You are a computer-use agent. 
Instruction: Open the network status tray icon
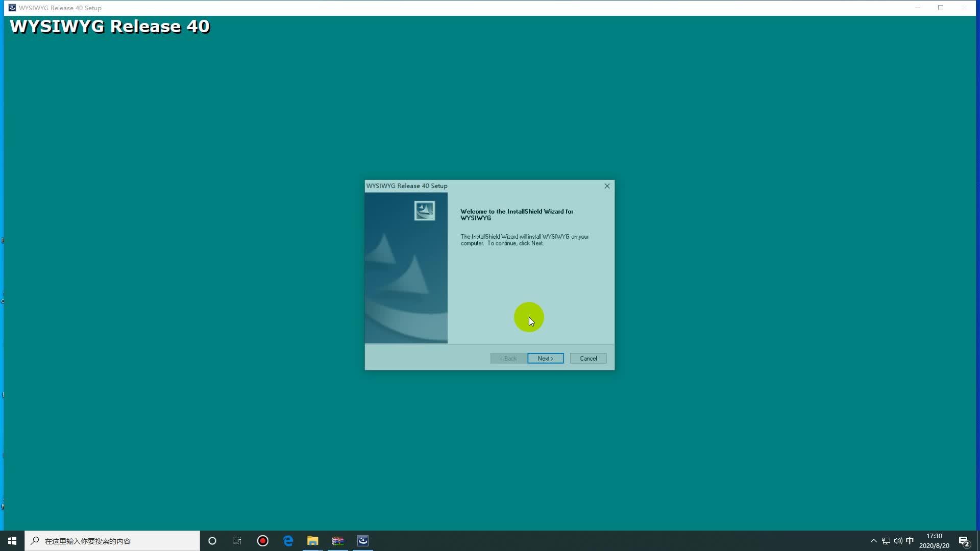886,541
